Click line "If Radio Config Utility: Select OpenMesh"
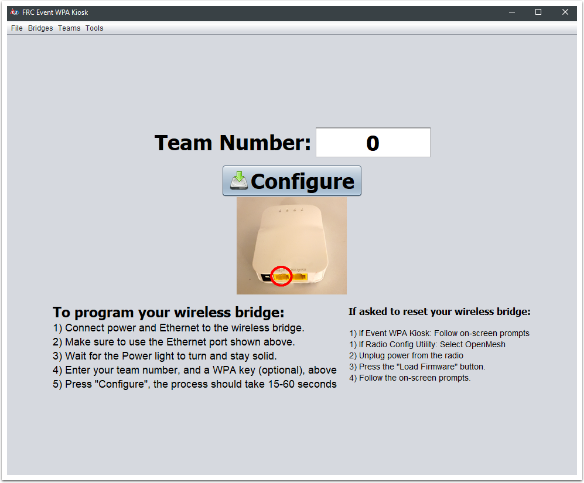Image resolution: width=584 pixels, height=483 pixels. click(x=427, y=344)
